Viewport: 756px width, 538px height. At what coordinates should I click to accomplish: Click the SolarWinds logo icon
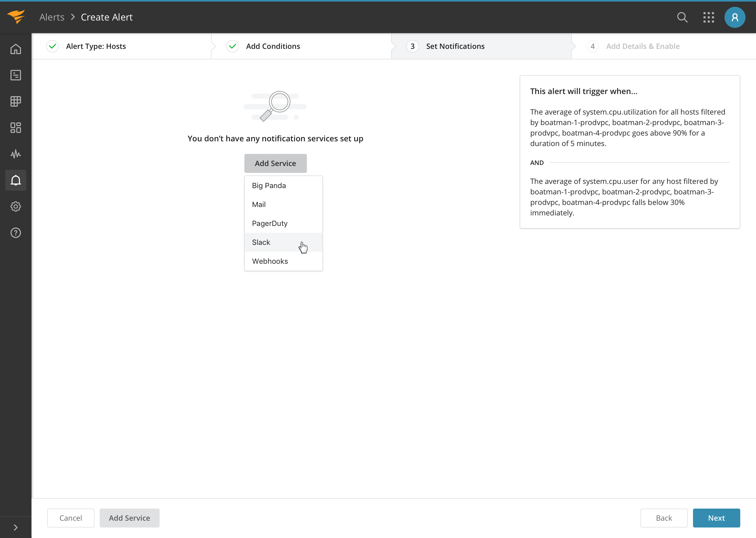click(x=16, y=17)
